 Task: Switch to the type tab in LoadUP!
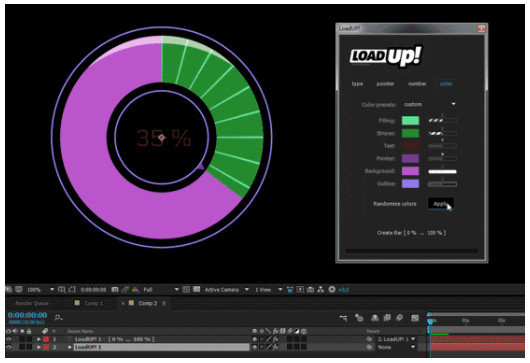[x=357, y=83]
